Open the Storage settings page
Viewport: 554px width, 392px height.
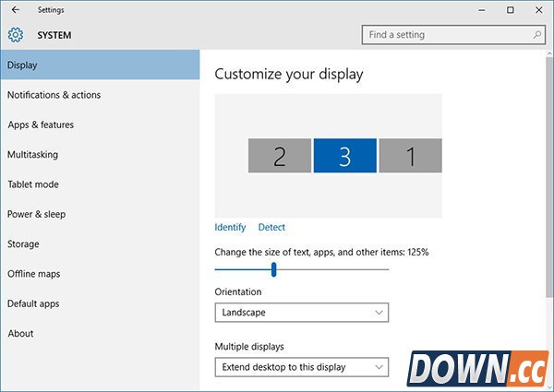23,244
